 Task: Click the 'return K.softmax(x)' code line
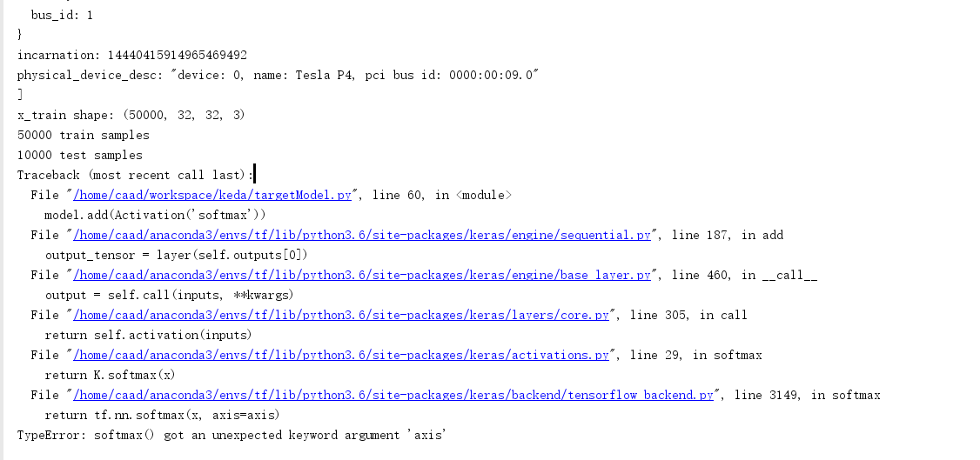click(x=110, y=376)
